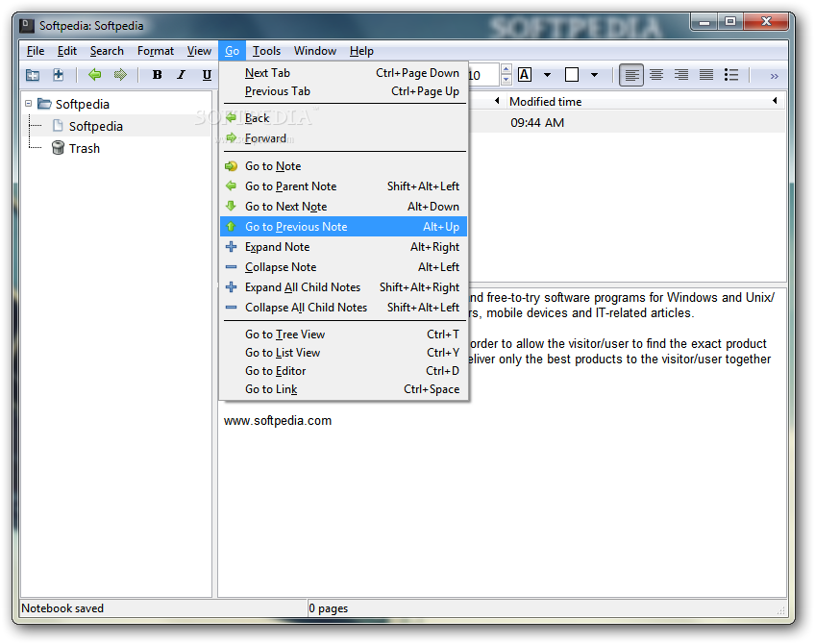Choose Expand Note from menu

[343, 247]
